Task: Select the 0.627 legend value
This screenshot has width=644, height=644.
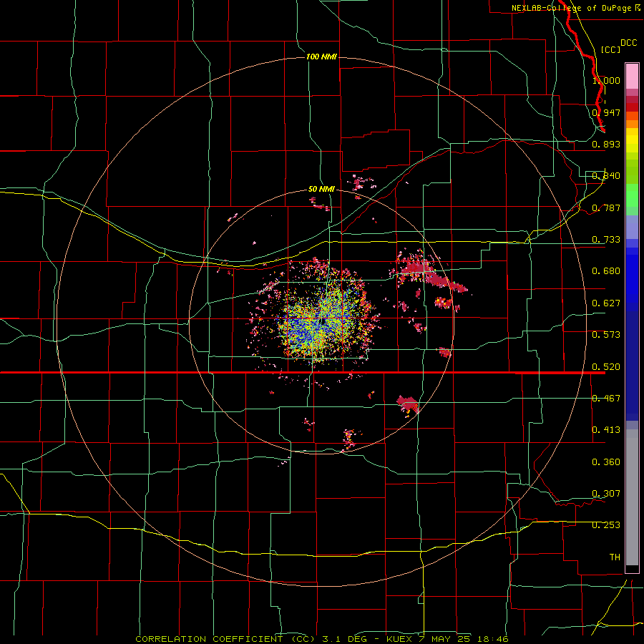Action: [x=606, y=303]
